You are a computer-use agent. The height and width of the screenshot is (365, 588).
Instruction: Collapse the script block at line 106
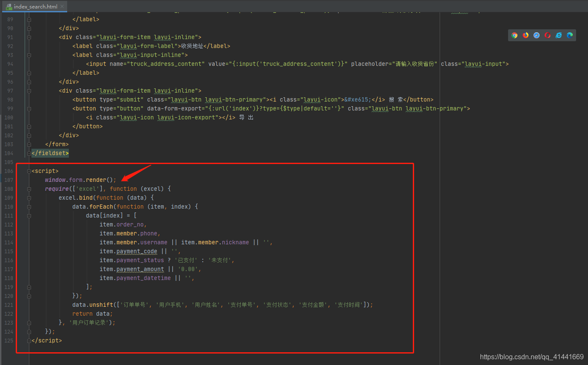click(29, 171)
